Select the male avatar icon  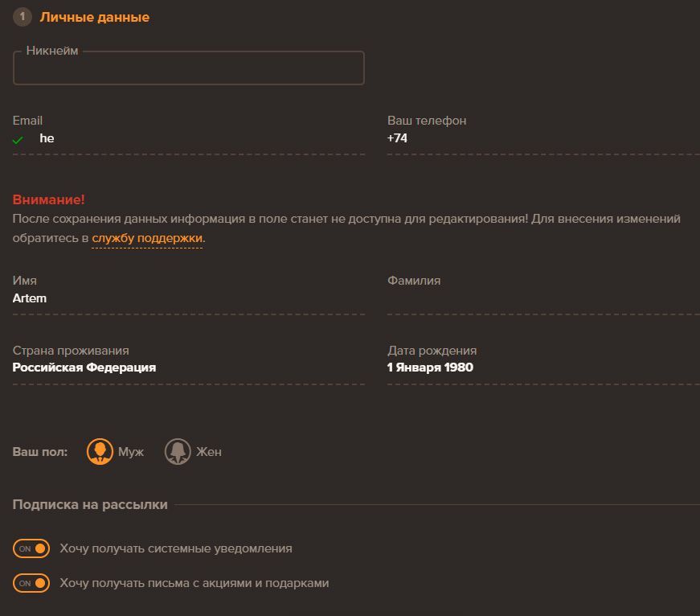click(x=100, y=452)
